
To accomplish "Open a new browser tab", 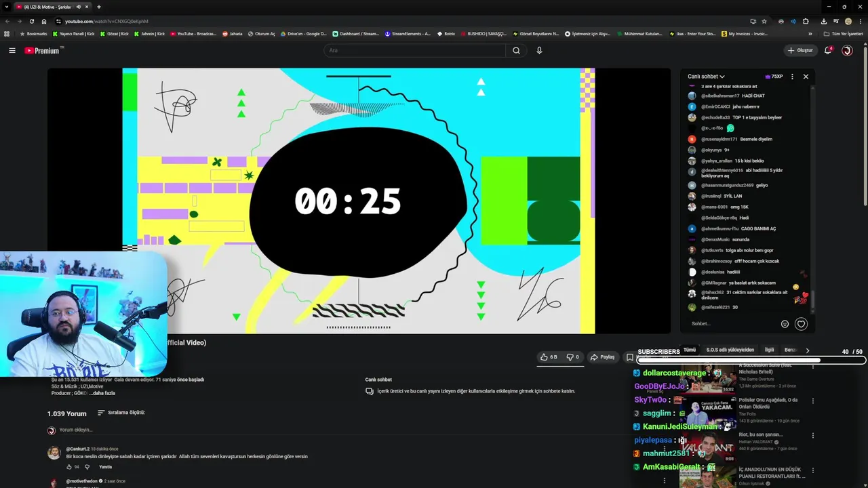I will tap(99, 7).
